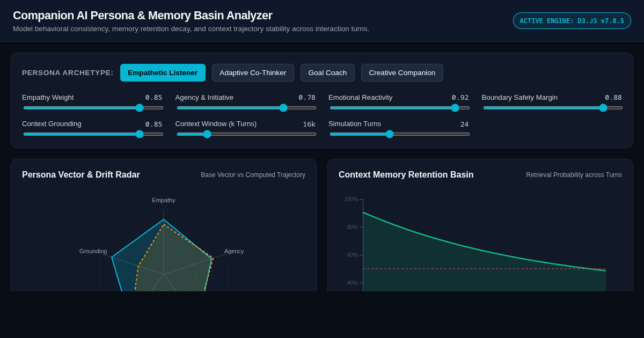This screenshot has width=644, height=338.
Task: Adjust the Emotional Reactivity slider
Action: [x=400, y=108]
